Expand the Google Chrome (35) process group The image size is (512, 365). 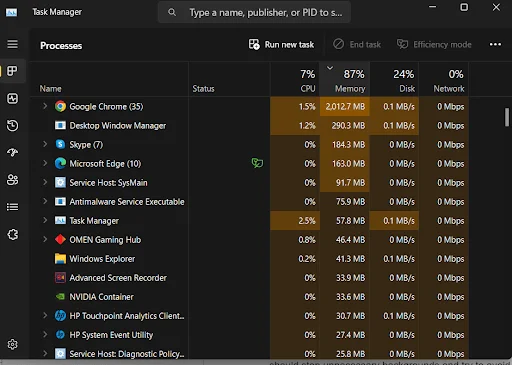(x=45, y=106)
